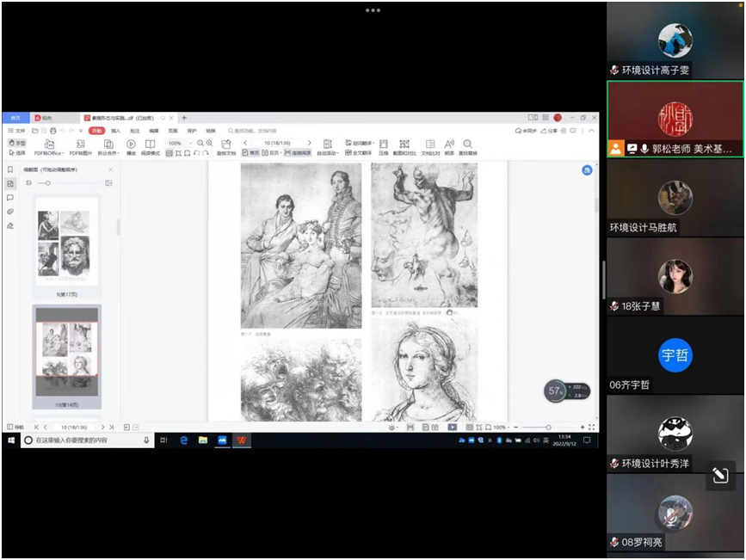The image size is (746, 560).
Task: Adjust the status bar zoom slider
Action: [x=549, y=427]
